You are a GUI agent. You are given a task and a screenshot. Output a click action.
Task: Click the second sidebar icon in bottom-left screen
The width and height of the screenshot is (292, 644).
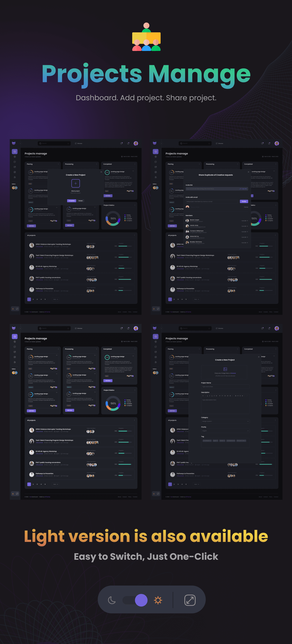pos(15,342)
